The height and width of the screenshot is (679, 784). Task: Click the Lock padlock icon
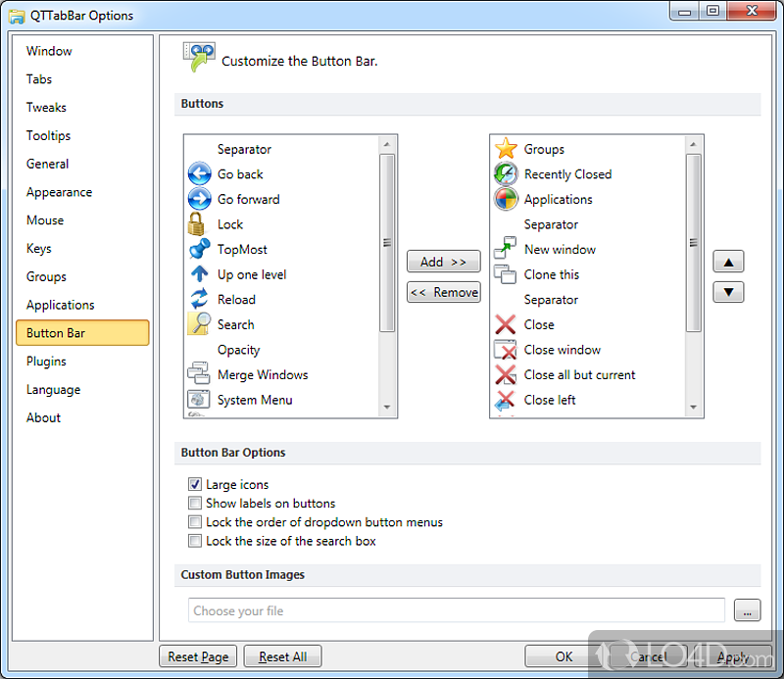[196, 224]
